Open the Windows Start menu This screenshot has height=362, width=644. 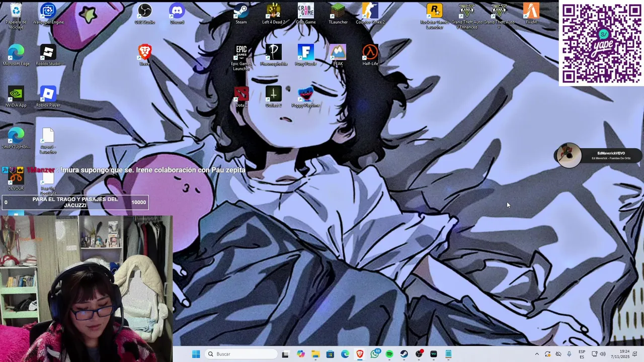196,354
